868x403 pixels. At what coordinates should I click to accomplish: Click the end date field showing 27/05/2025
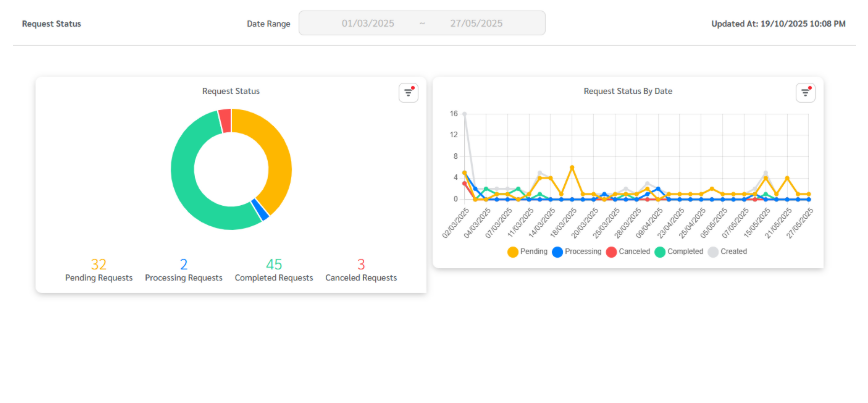(x=478, y=23)
